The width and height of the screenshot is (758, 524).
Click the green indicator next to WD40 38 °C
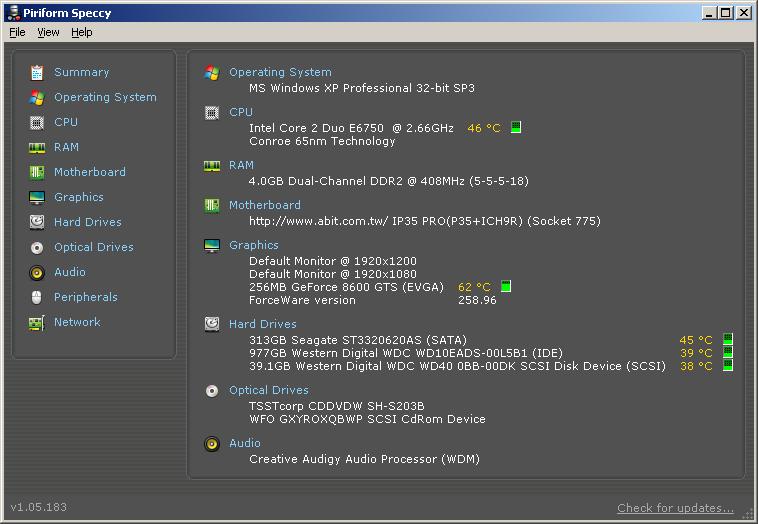click(728, 365)
